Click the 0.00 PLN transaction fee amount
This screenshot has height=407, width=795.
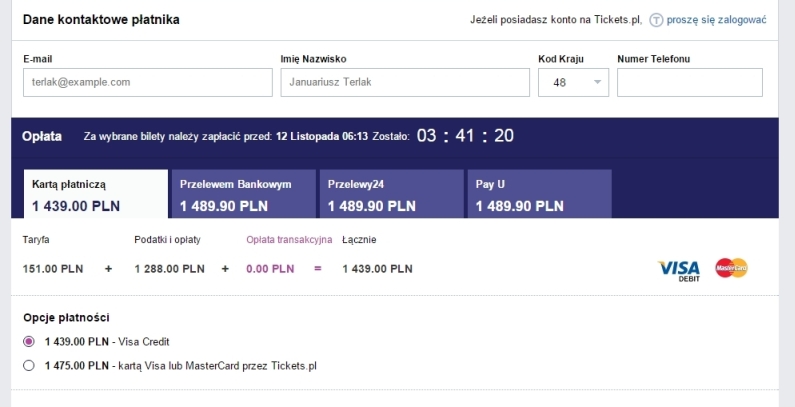point(270,269)
